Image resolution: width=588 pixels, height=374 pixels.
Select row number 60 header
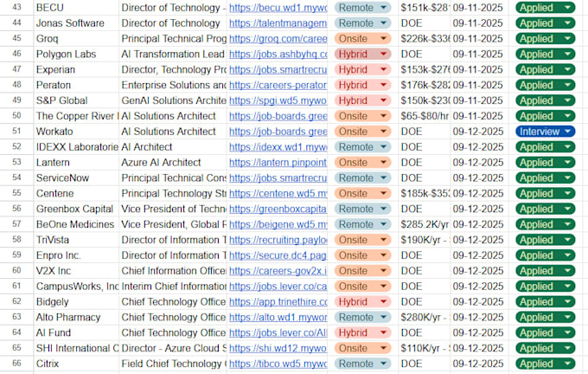pos(16,271)
